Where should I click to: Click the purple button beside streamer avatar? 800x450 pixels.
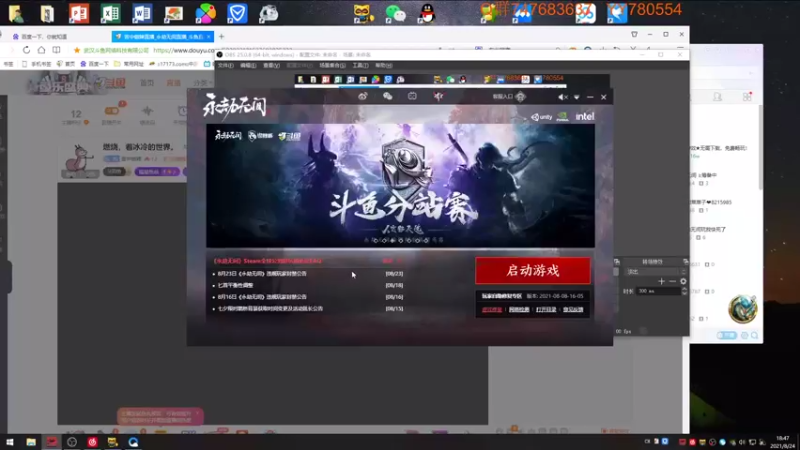pyautogui.click(x=157, y=172)
